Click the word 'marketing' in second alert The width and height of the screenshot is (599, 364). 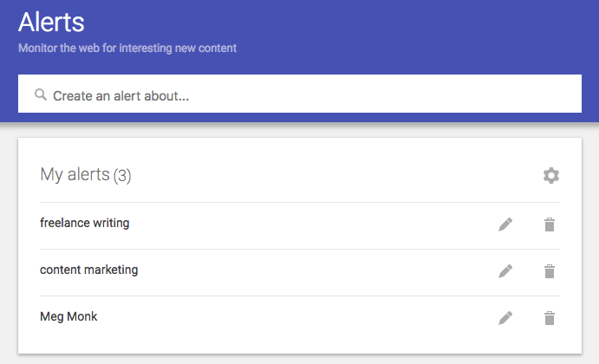click(x=111, y=270)
